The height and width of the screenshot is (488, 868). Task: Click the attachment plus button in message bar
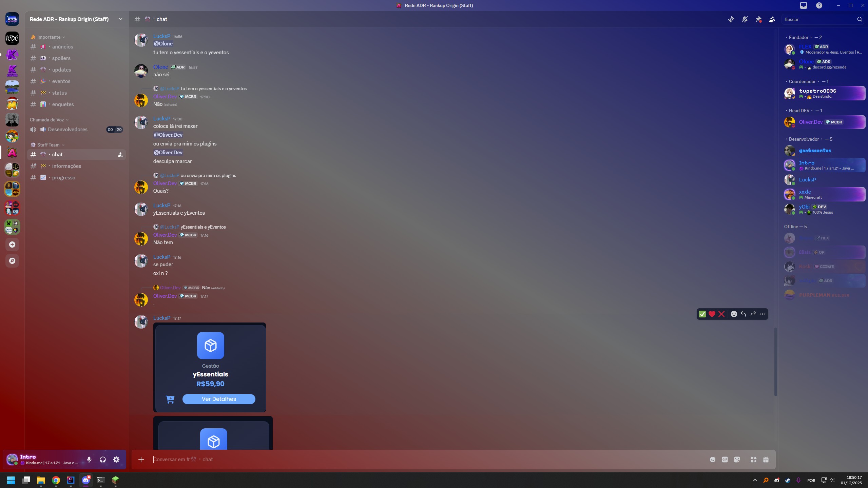coord(141,460)
